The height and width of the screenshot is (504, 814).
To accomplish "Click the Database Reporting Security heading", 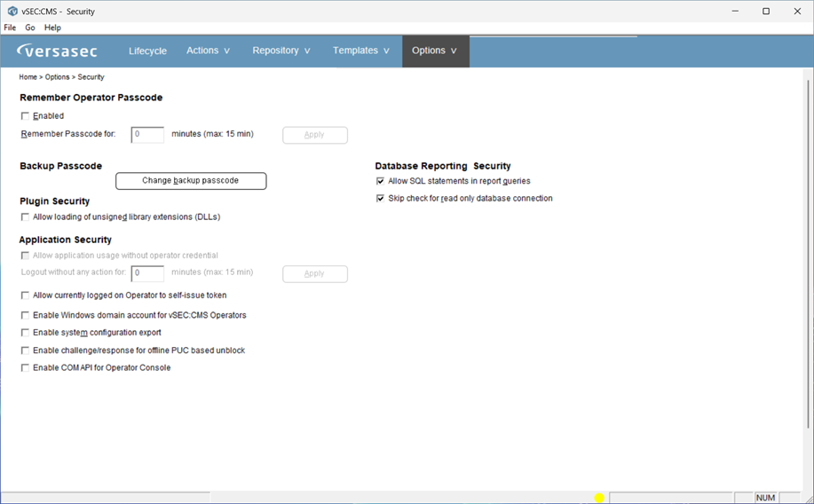I will click(443, 166).
